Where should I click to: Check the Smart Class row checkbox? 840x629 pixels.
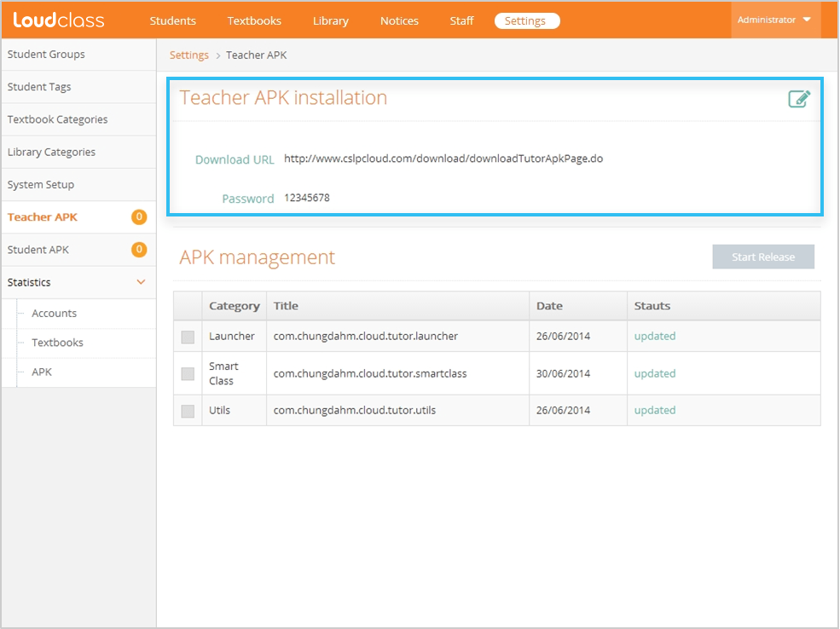point(188,373)
